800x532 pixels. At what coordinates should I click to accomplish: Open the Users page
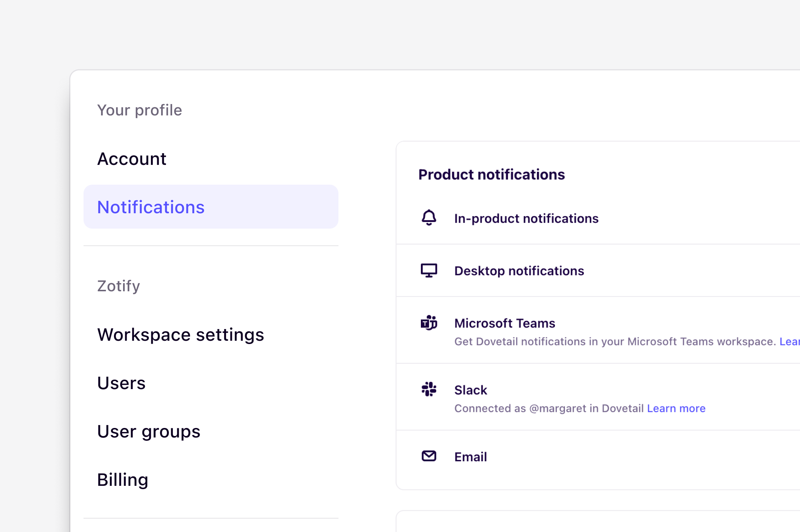click(121, 383)
